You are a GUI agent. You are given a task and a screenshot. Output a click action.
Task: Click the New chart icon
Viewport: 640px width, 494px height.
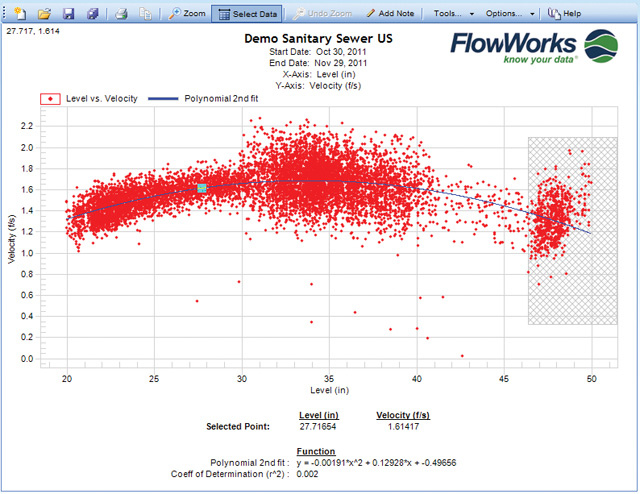pyautogui.click(x=20, y=14)
